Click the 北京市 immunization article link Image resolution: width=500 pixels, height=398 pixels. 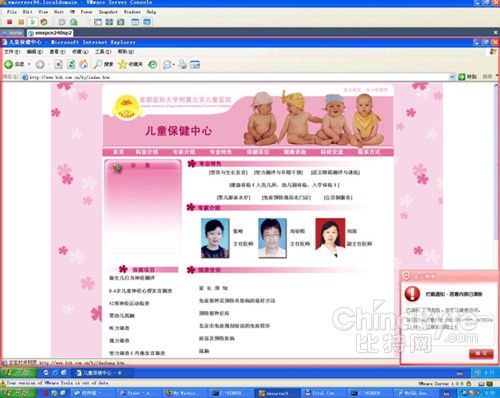[x=234, y=325]
